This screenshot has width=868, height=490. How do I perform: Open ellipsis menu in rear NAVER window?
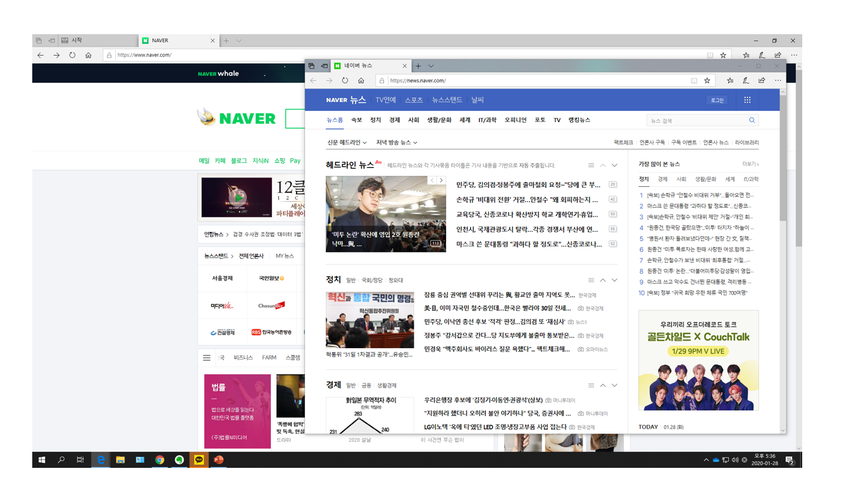coord(794,55)
